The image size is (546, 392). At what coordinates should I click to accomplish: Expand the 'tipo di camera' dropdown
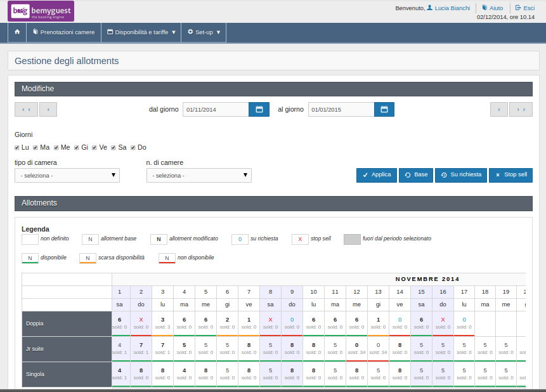[67, 175]
